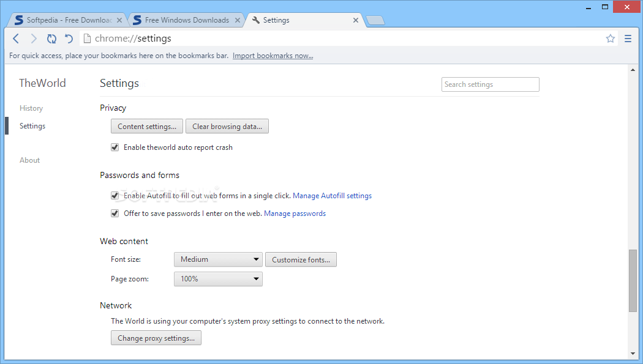Open the Page zoom dropdown
Screen dimensions: 643x364
(x=218, y=279)
